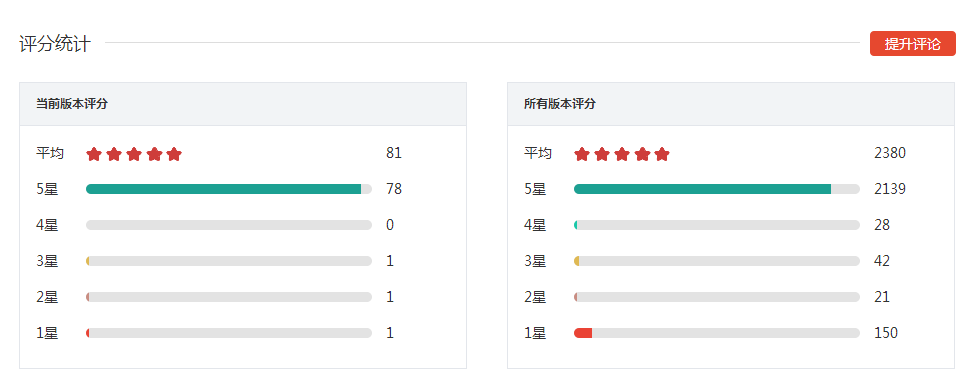
Task: Click fifth star icon in all versions average
Action: [662, 154]
